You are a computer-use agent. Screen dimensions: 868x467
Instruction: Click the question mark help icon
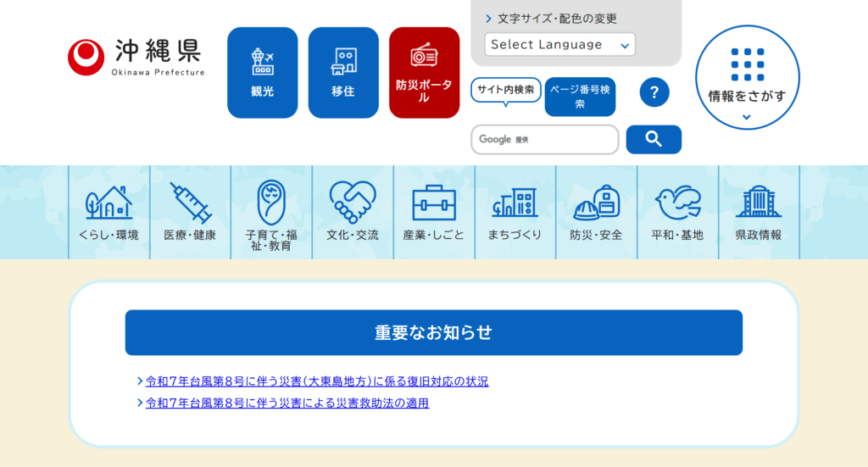coord(654,92)
